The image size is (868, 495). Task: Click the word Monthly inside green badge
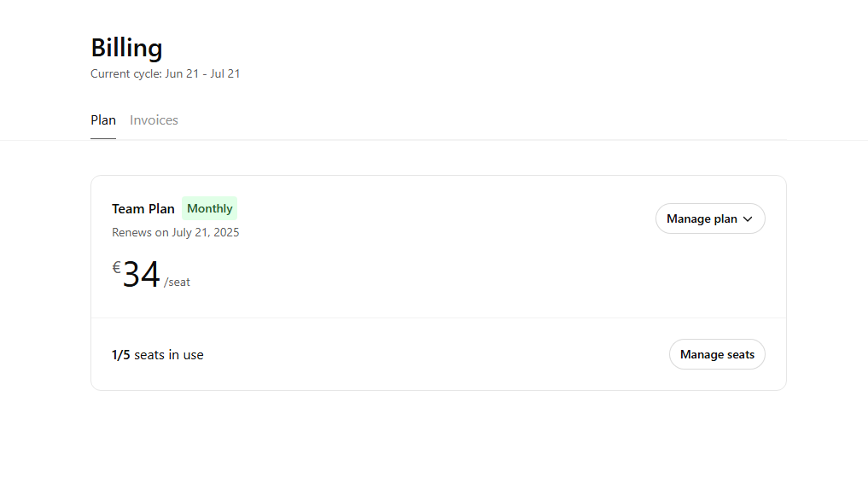click(210, 208)
